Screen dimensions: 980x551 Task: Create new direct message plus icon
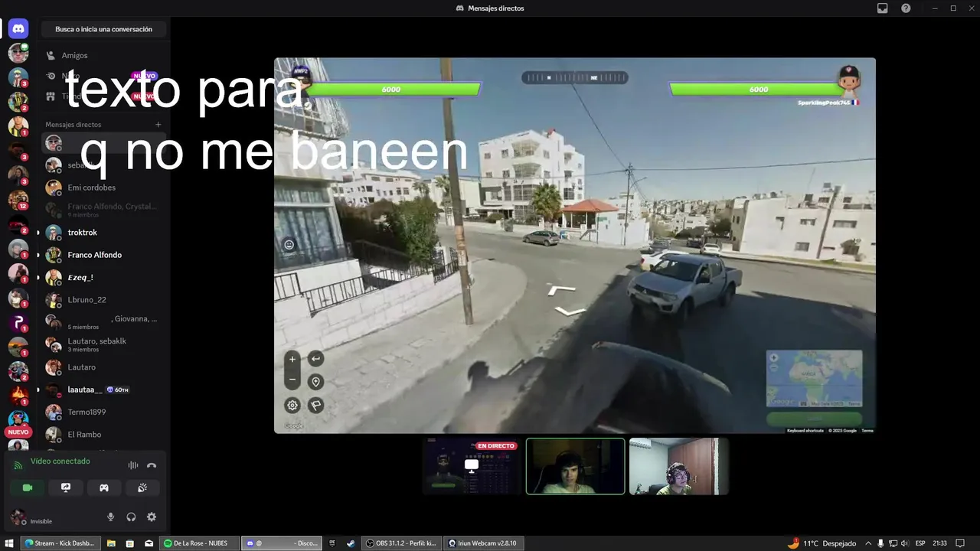pyautogui.click(x=158, y=124)
